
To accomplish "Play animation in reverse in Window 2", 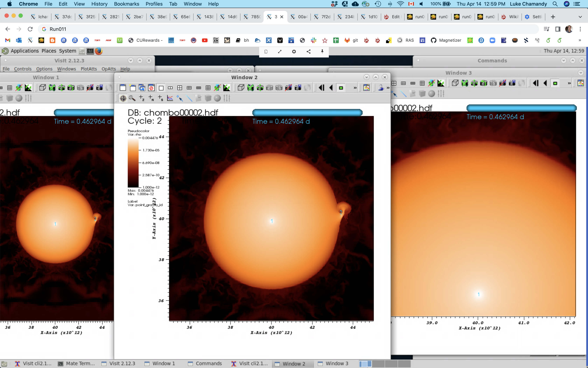I will tap(331, 88).
